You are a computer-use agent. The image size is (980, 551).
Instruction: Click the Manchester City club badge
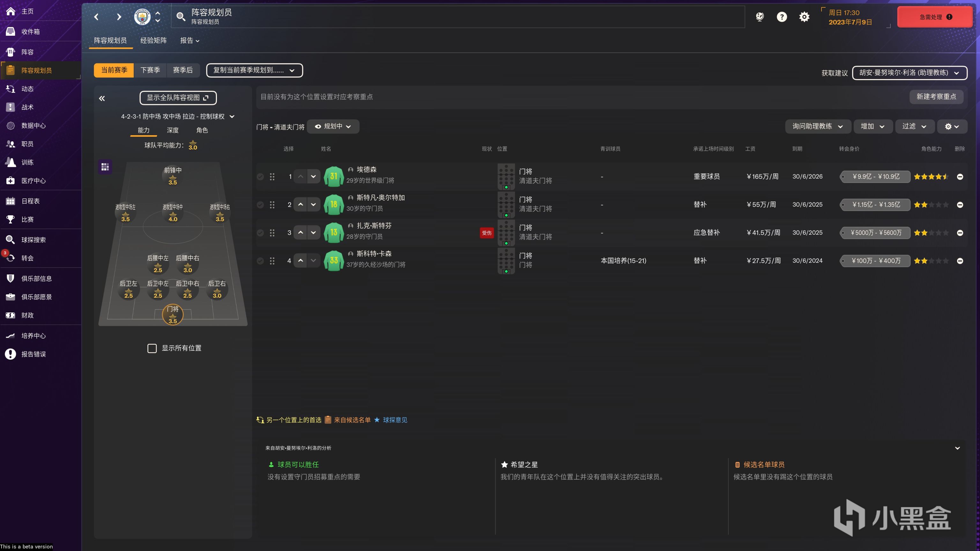click(142, 17)
